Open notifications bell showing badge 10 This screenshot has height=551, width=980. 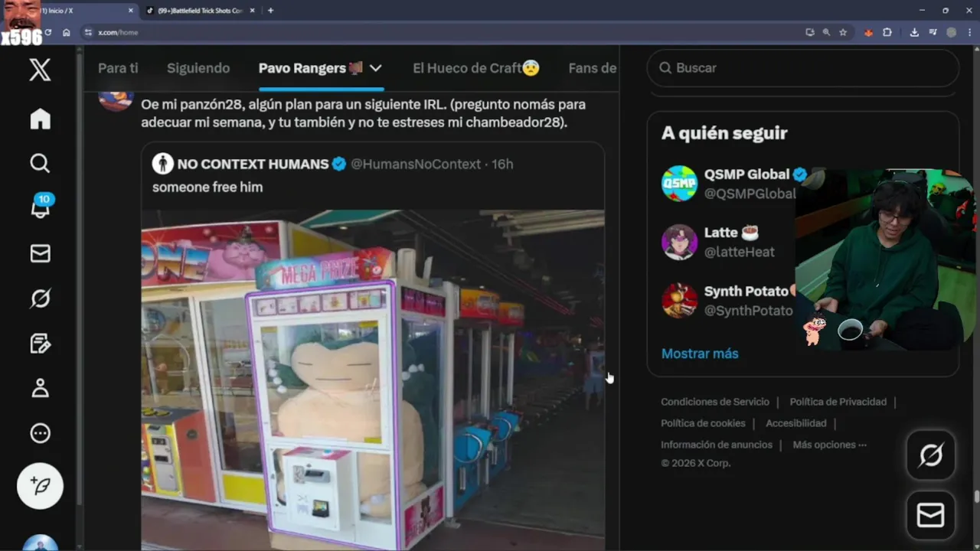click(40, 206)
